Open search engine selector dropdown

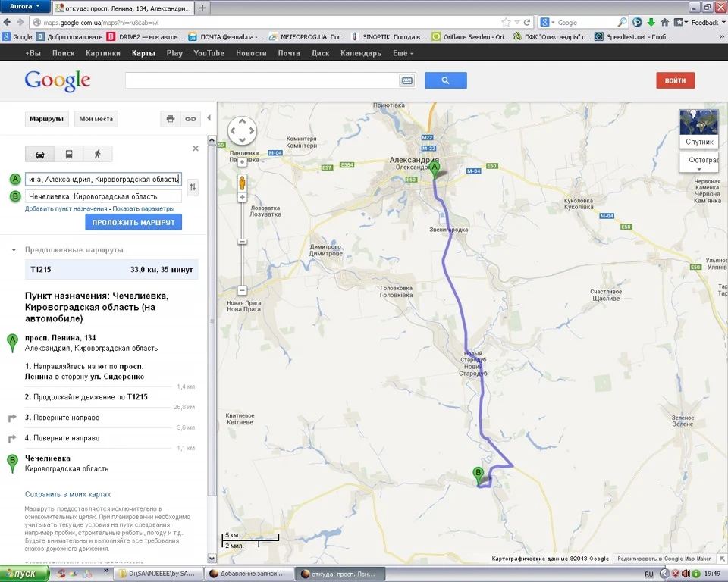pyautogui.click(x=548, y=22)
